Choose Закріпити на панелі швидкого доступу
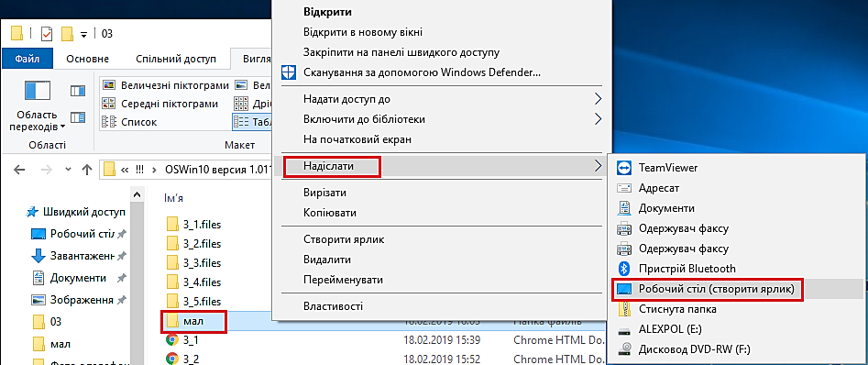This screenshot has height=365, width=868. click(401, 52)
